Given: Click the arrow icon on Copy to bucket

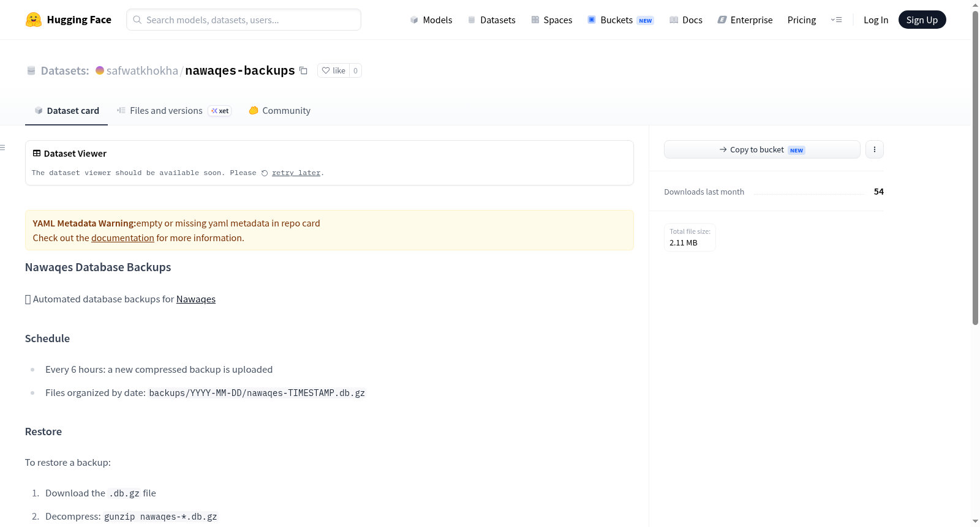Looking at the screenshot, I should pos(723,149).
